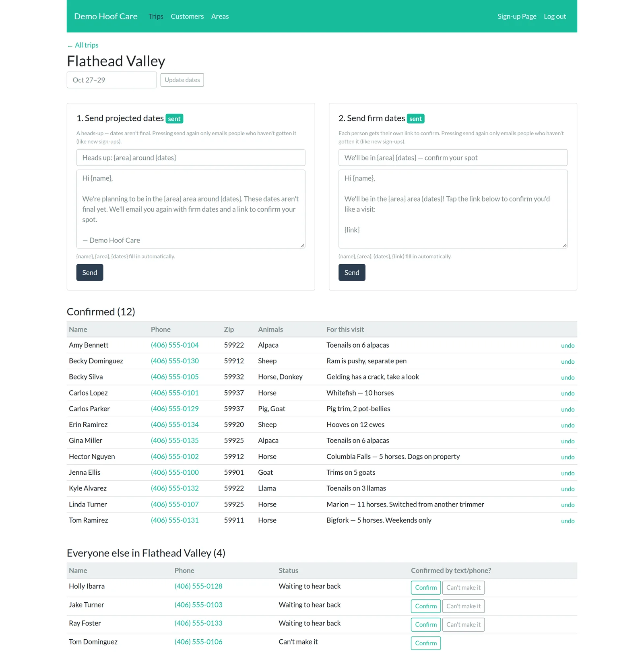Undo Amy Bennett's confirmation
Image resolution: width=644 pixels, height=661 pixels.
(x=568, y=346)
